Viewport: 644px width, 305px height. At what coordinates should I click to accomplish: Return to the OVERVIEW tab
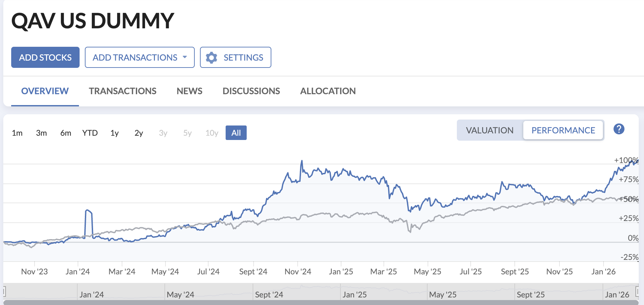(x=45, y=91)
